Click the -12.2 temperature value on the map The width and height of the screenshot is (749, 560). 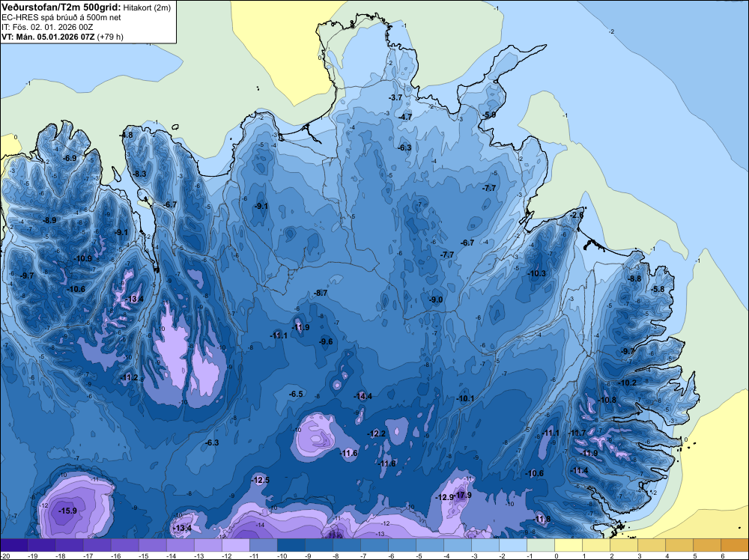(x=376, y=433)
